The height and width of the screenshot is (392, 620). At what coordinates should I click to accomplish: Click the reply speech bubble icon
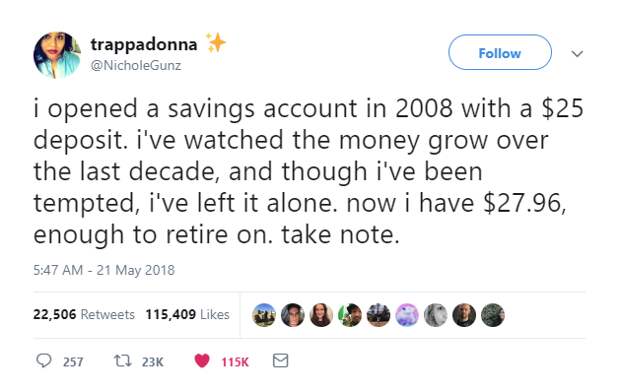(x=43, y=361)
